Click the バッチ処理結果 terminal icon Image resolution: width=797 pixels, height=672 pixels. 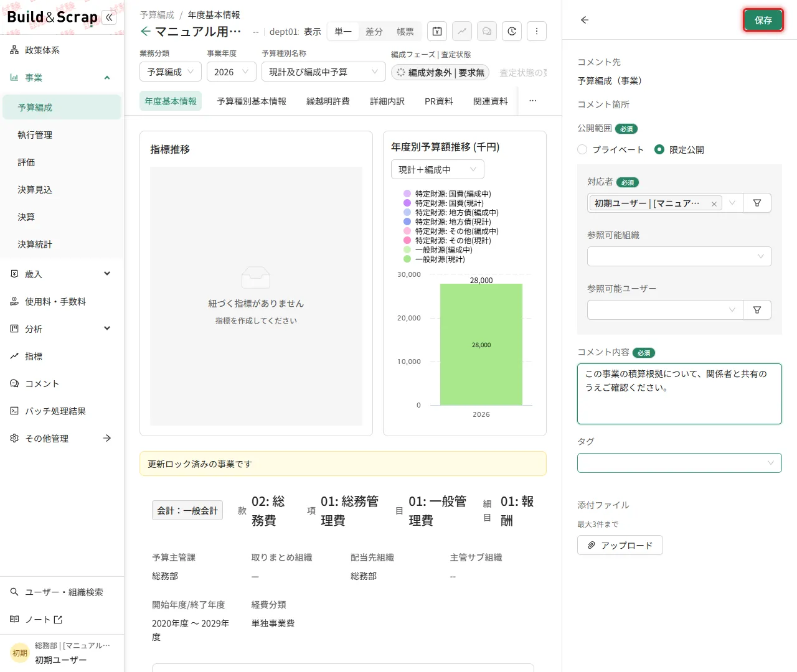(x=14, y=411)
